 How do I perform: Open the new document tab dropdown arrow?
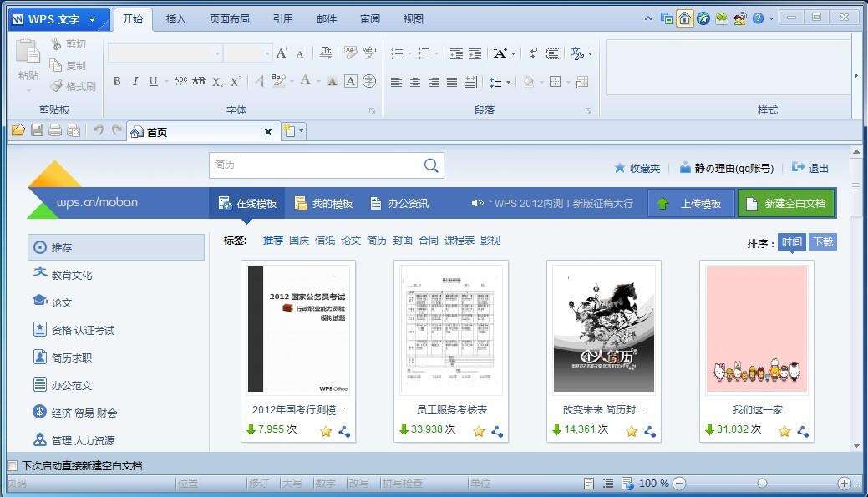(x=301, y=132)
